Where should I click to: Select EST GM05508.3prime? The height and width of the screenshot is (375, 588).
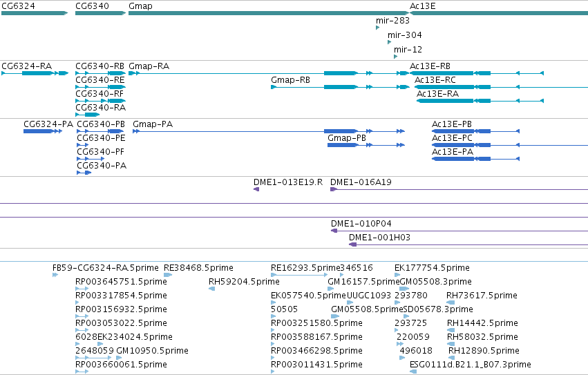pos(436,282)
